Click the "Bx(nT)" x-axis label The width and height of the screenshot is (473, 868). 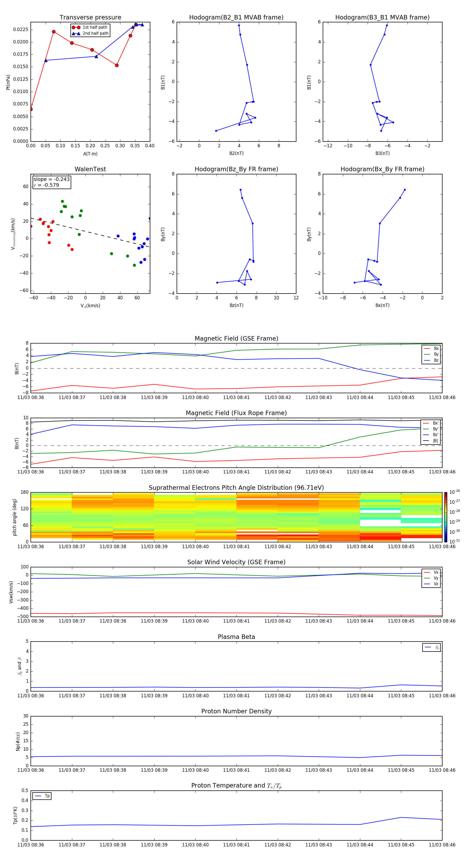point(382,305)
